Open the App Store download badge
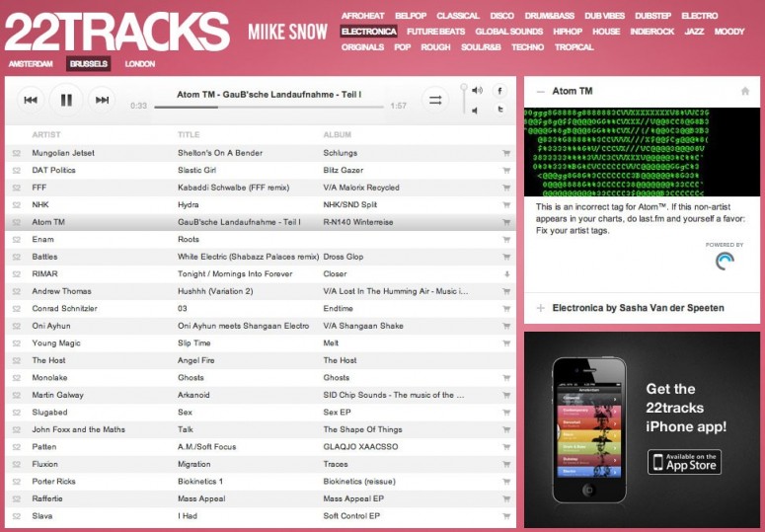This screenshot has height=532, width=765. (684, 462)
